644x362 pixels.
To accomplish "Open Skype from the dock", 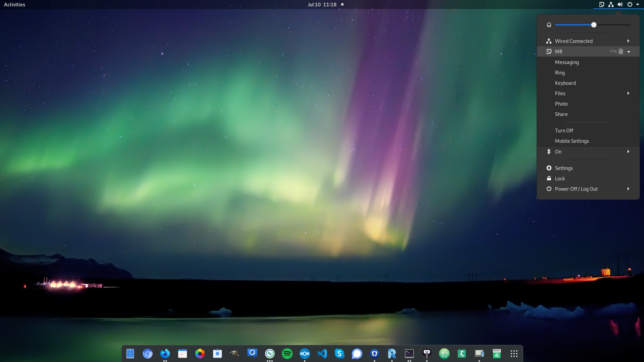I will pos(340,354).
